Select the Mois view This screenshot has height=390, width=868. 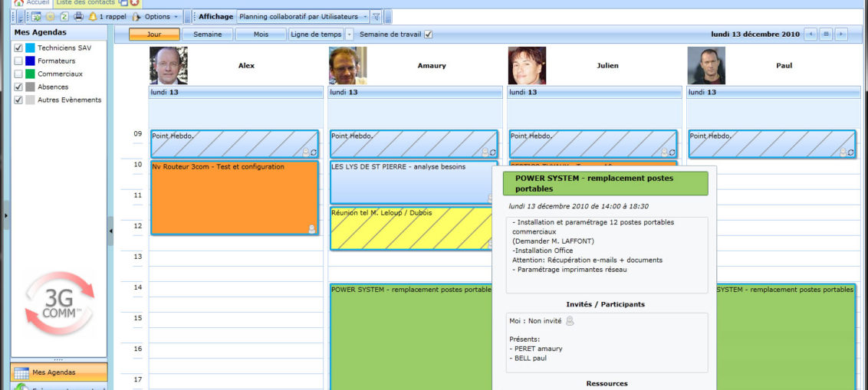tap(261, 34)
